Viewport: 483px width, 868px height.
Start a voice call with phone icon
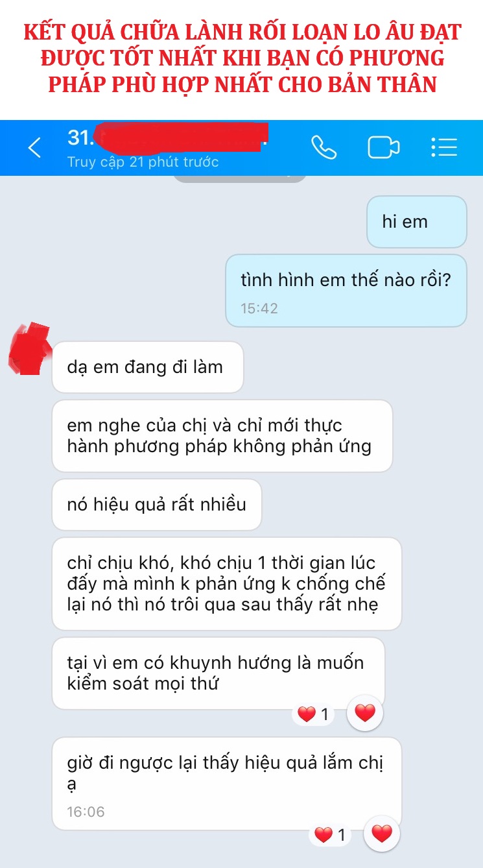tap(324, 148)
